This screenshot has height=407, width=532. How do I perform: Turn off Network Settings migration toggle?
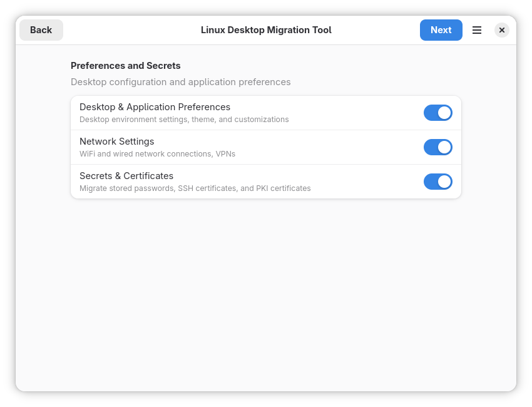[x=437, y=147]
